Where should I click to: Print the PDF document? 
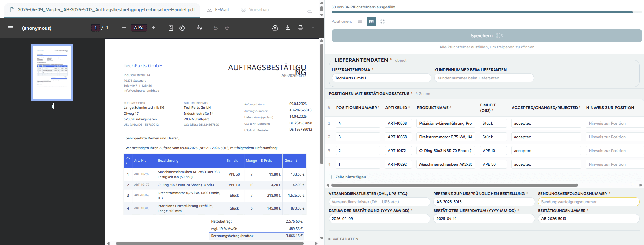point(300,28)
